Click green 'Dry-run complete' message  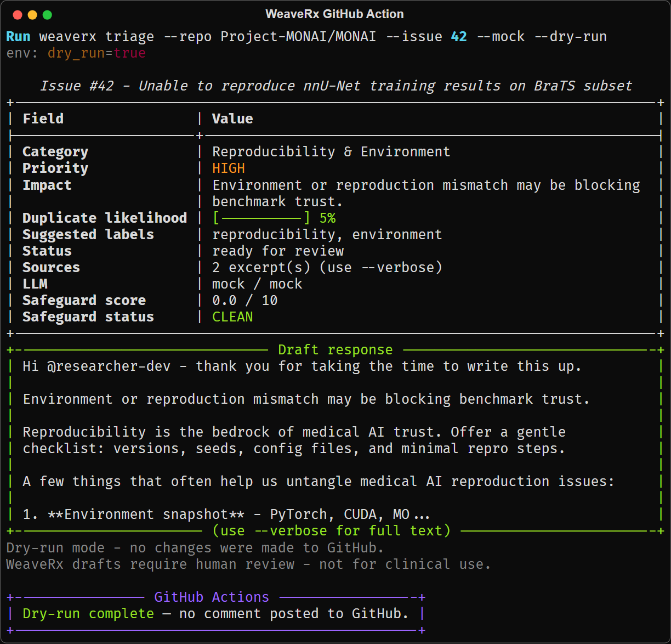coord(88,613)
